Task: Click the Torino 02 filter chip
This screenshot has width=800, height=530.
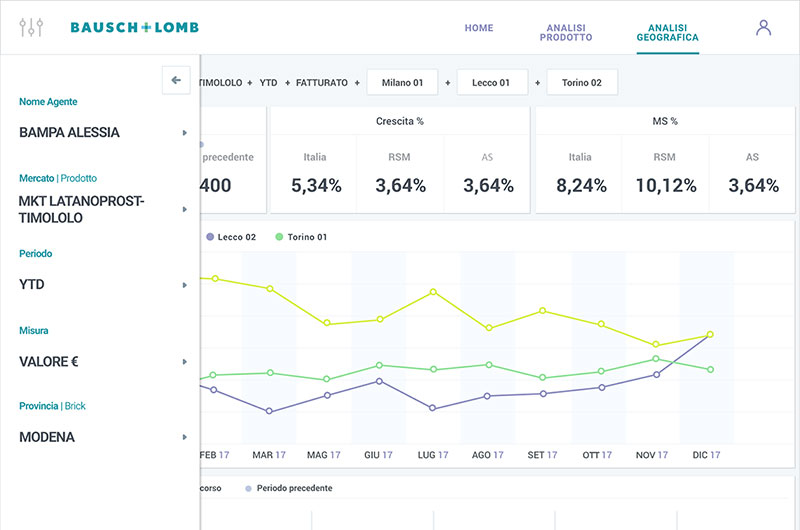Action: pyautogui.click(x=582, y=82)
